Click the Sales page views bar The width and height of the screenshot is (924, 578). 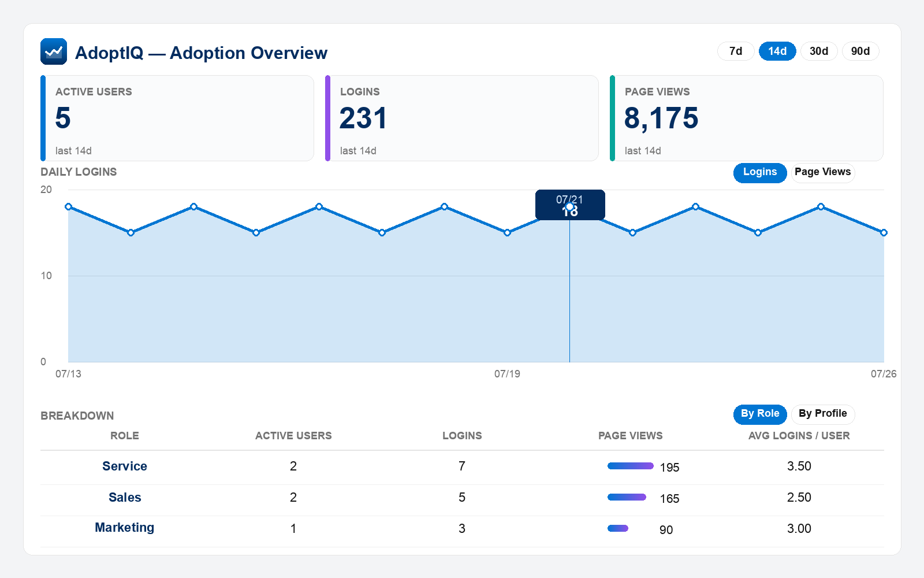click(x=627, y=497)
